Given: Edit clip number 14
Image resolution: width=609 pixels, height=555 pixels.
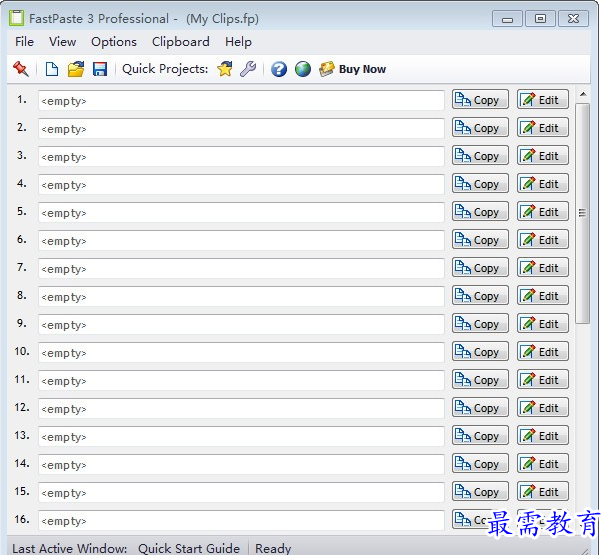Looking at the screenshot, I should point(543,463).
